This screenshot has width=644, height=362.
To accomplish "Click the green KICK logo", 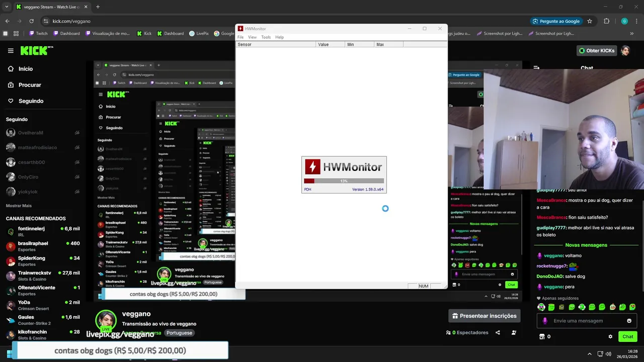I will pos(36,50).
